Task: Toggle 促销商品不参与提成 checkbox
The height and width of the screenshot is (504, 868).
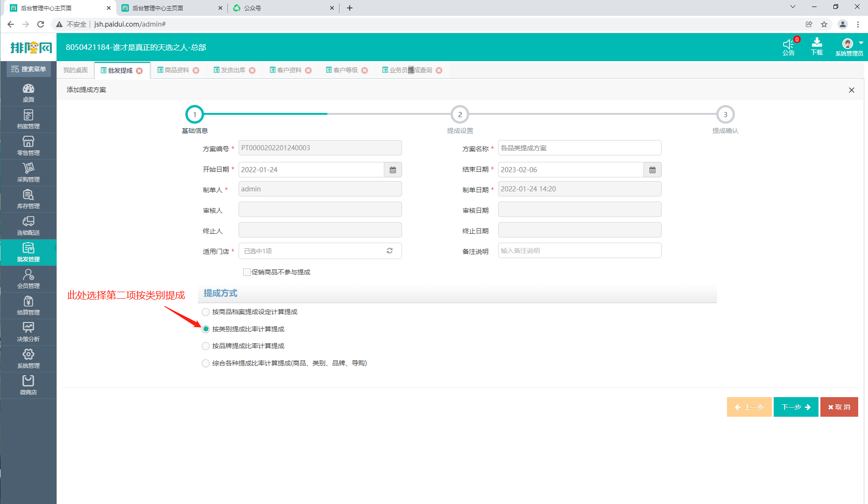Action: click(x=247, y=272)
